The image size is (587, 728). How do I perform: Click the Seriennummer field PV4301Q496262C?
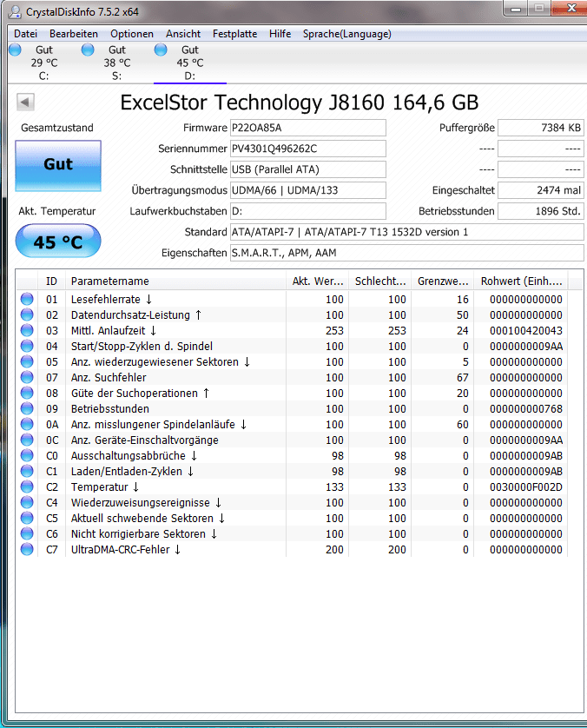[307, 149]
